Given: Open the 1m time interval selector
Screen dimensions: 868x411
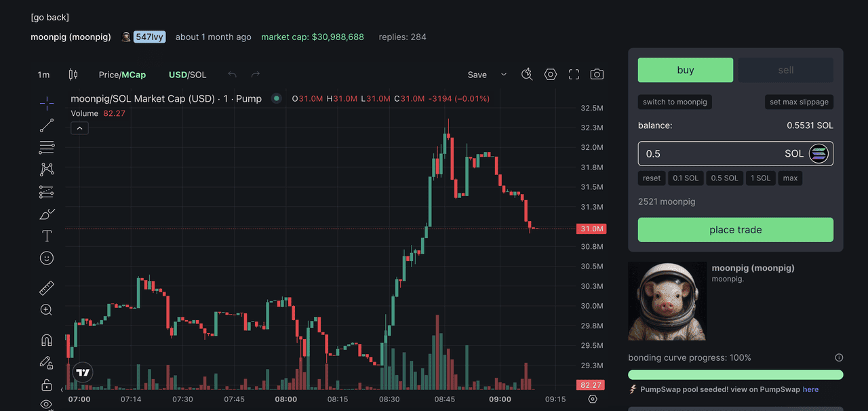Looking at the screenshot, I should [43, 75].
